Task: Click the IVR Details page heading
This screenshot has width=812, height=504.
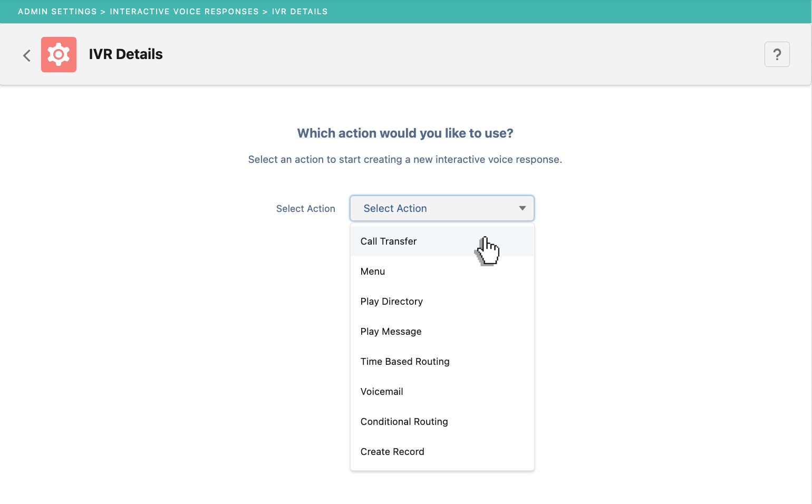Action: (126, 54)
